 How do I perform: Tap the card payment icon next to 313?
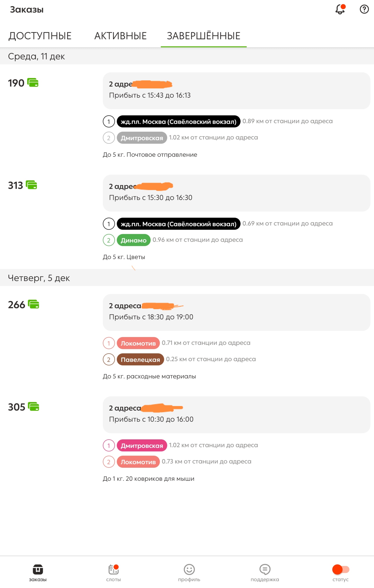click(x=31, y=185)
